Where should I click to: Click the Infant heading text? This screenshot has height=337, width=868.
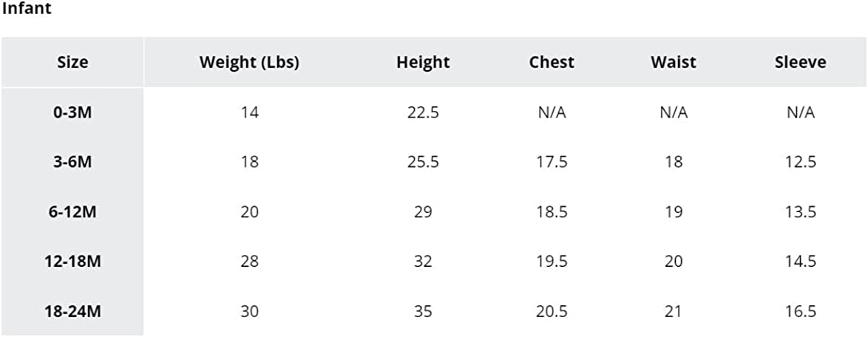click(x=27, y=10)
